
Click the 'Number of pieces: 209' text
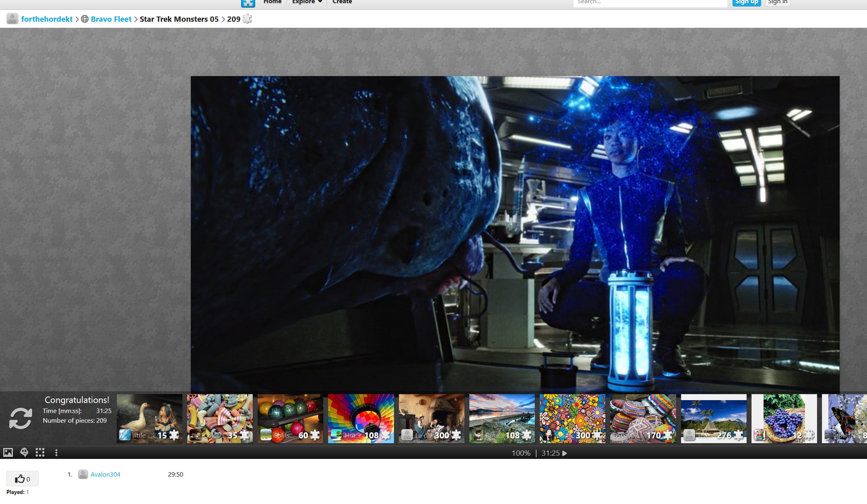75,420
